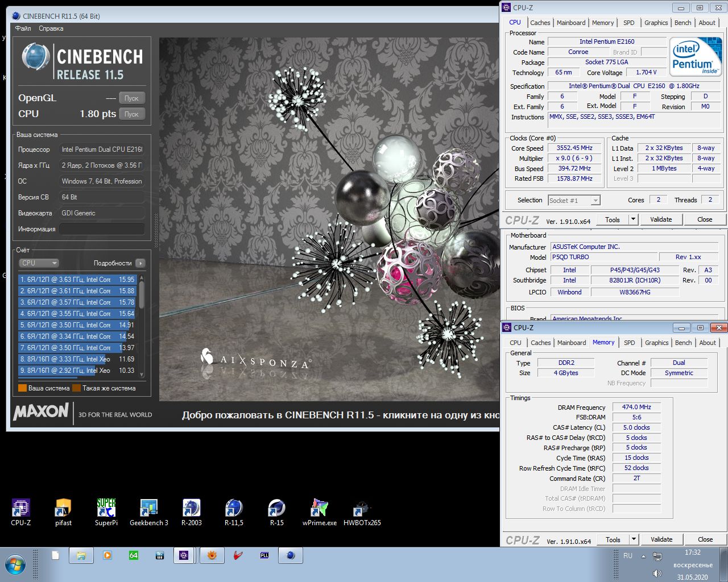The height and width of the screenshot is (582, 728).
Task: Click the clock showing 17:32 in the tray
Action: 692,552
